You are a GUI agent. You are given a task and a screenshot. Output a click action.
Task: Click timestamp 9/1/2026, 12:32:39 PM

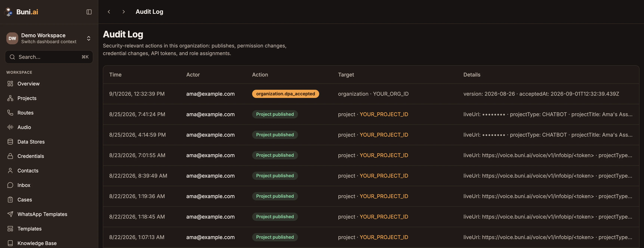pyautogui.click(x=137, y=94)
